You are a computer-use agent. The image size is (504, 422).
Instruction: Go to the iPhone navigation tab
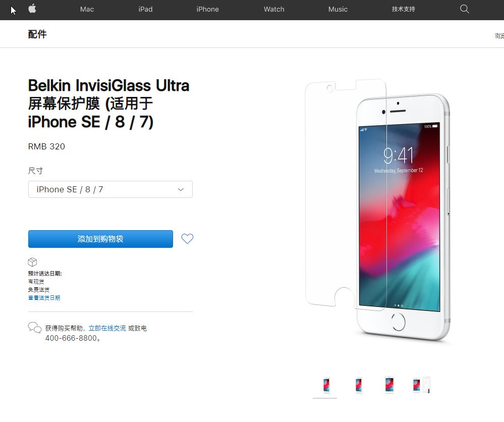207,9
